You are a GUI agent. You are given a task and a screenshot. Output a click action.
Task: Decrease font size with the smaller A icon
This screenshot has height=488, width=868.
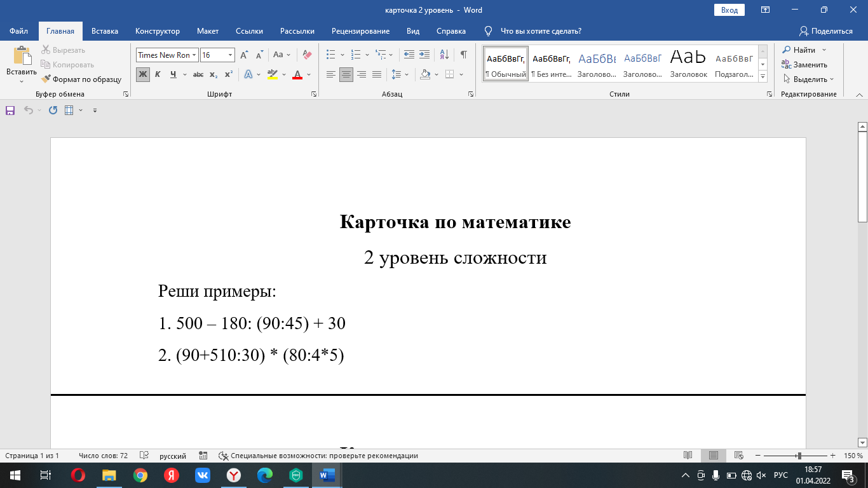[259, 55]
